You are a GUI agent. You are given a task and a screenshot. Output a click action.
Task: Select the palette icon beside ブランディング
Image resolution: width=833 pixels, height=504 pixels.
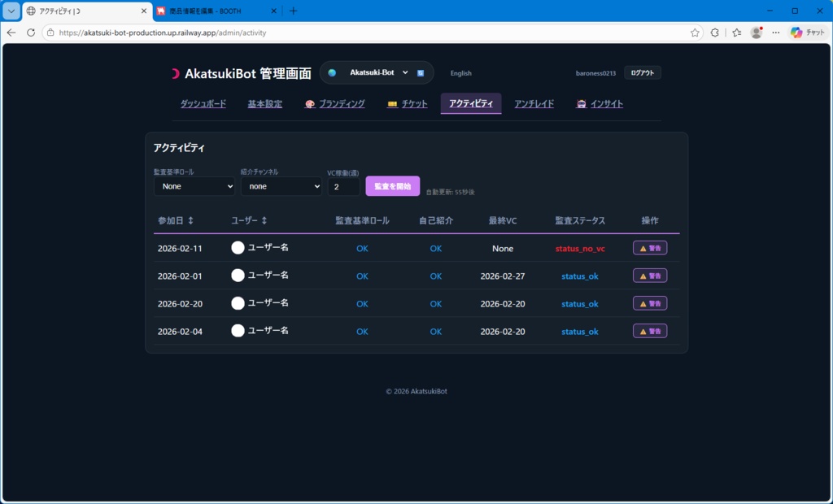click(x=311, y=104)
